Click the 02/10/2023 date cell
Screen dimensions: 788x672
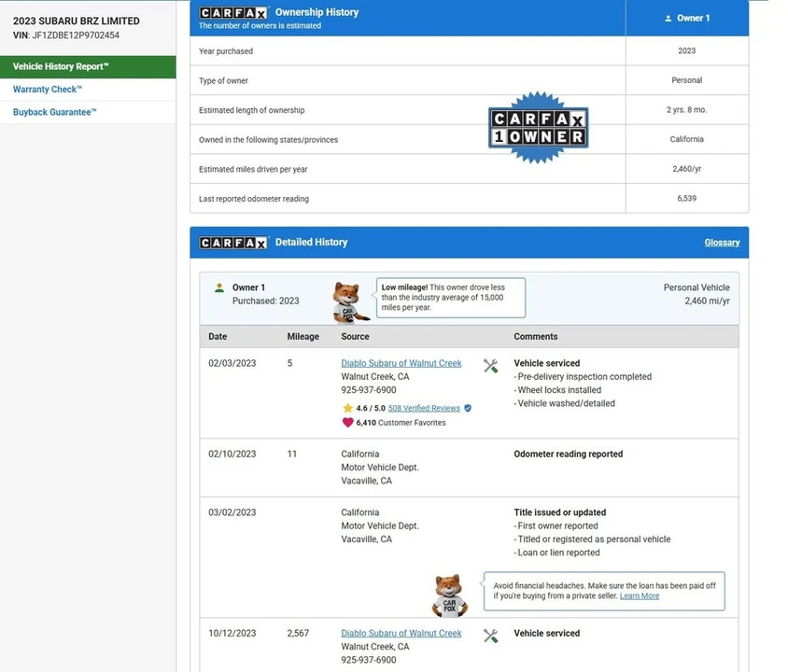232,454
